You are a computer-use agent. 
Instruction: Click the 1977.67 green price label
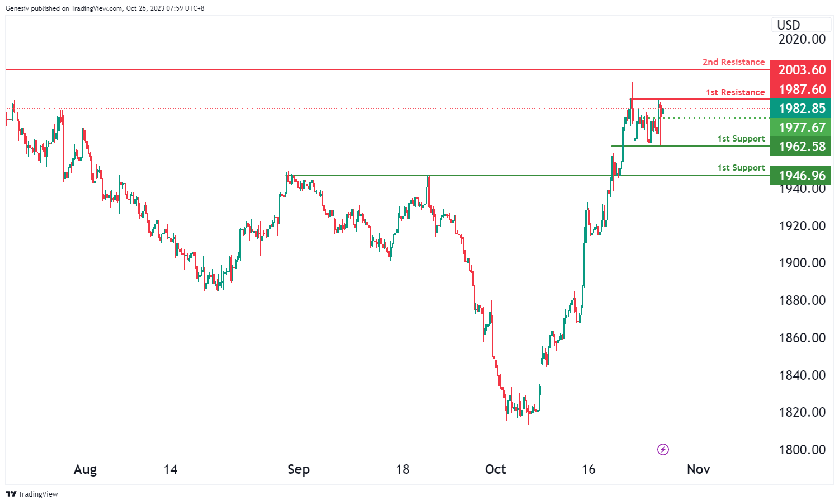[x=802, y=128]
